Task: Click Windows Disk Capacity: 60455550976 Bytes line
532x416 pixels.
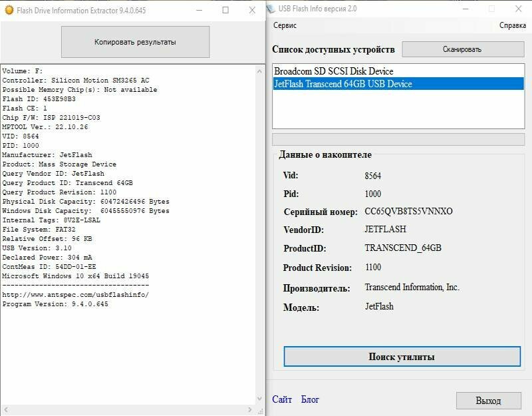Action: (86, 211)
